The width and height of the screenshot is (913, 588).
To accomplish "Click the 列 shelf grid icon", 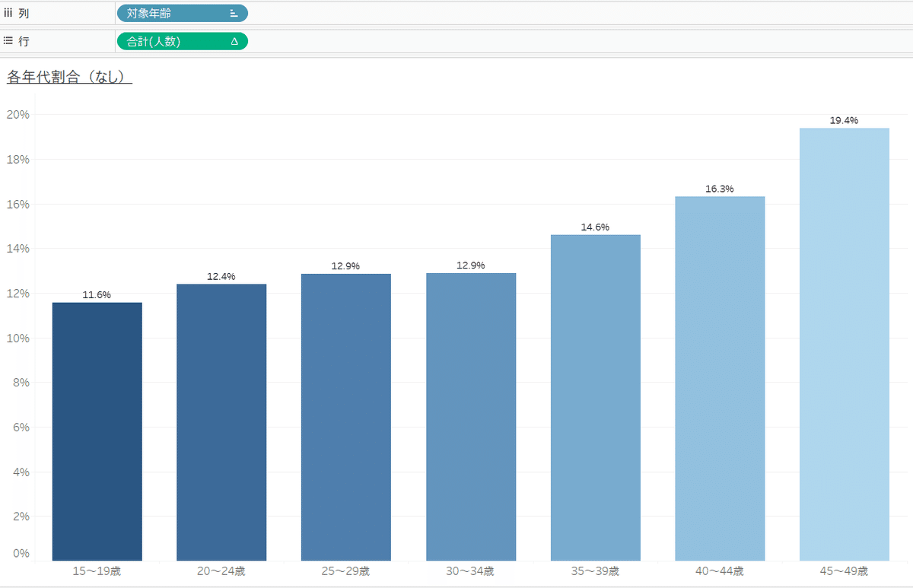I will point(8,12).
